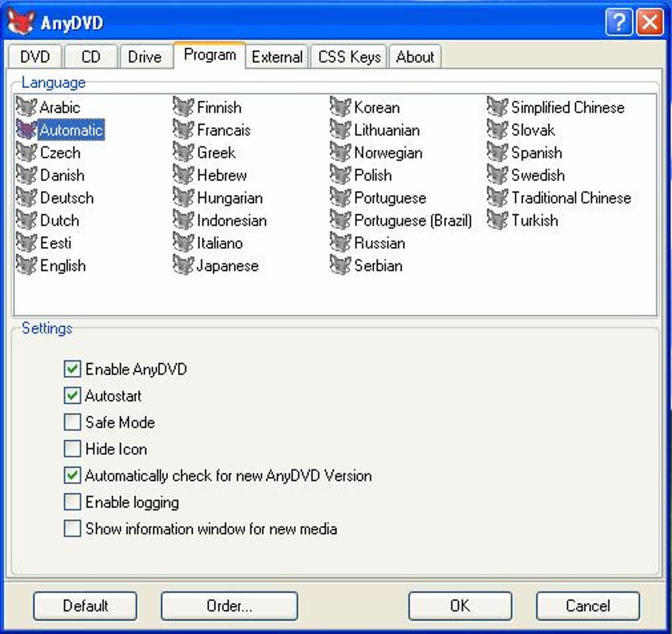Open the About tab

tap(415, 57)
